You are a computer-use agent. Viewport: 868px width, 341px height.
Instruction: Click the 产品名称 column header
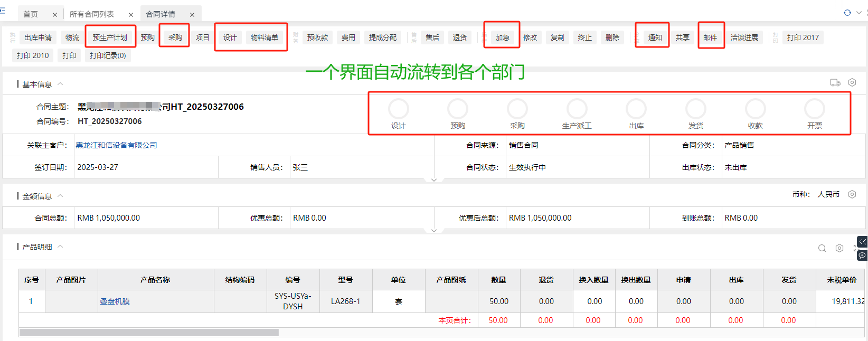tap(155, 280)
